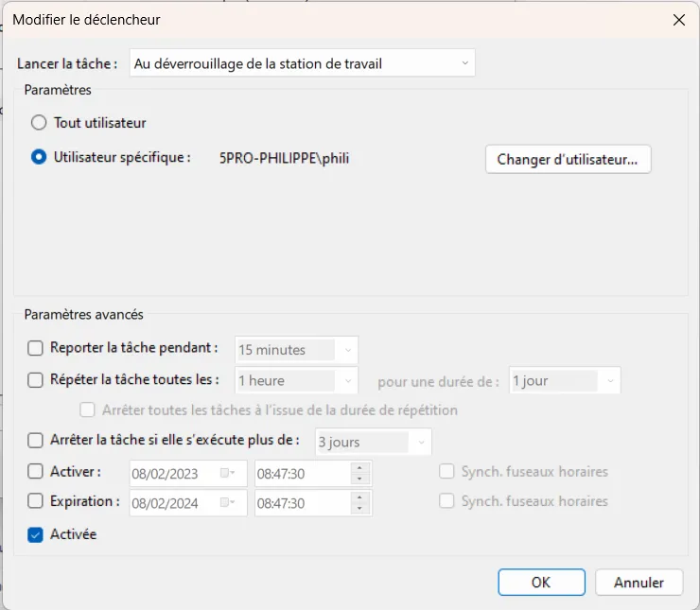Viewport: 700px width, 610px height.
Task: Tick the Expiration checkbox
Action: 35,500
